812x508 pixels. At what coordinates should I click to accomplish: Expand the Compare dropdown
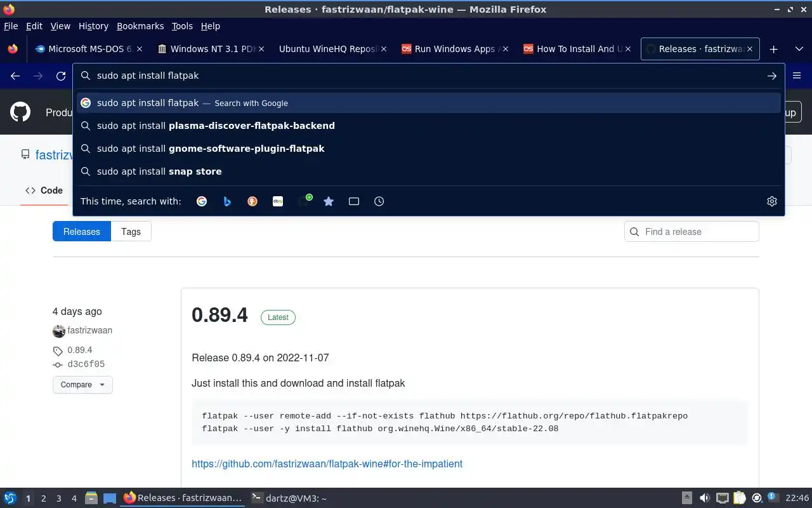click(x=82, y=385)
